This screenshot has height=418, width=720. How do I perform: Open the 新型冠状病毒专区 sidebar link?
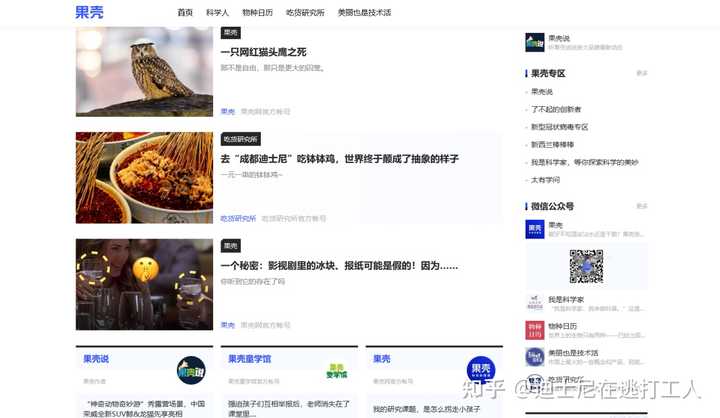(x=559, y=127)
